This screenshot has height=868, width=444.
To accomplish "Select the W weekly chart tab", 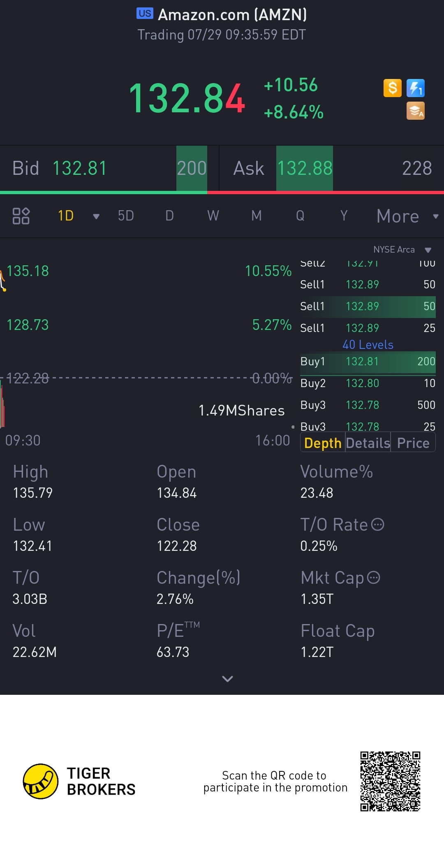I will pos(213,216).
